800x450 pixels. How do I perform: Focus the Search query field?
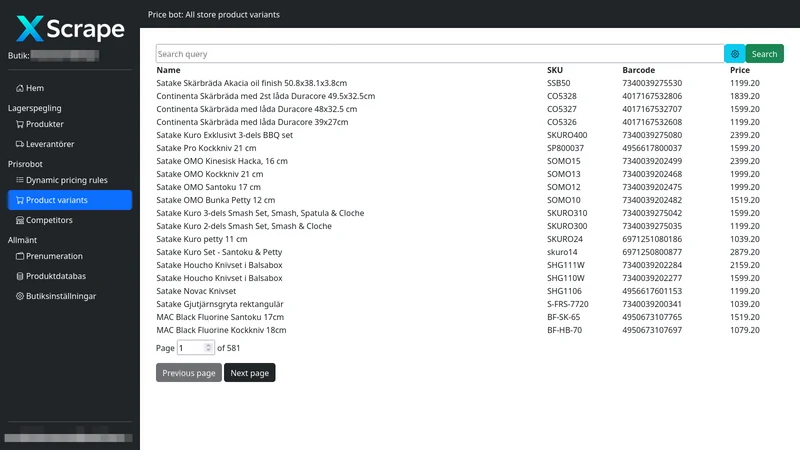coord(440,54)
